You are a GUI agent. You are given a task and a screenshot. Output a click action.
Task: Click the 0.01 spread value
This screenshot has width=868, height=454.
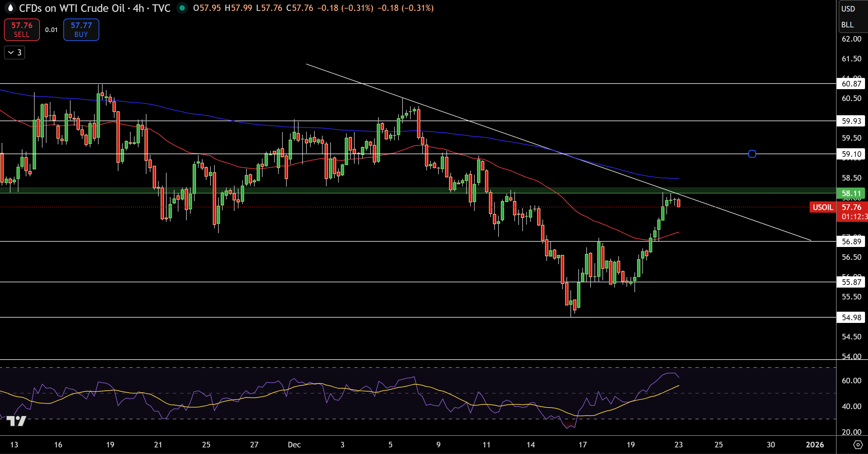[51, 30]
